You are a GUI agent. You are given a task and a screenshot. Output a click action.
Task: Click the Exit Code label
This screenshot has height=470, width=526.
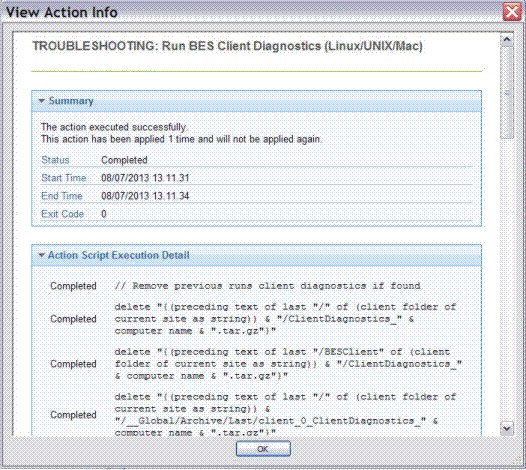(62, 214)
